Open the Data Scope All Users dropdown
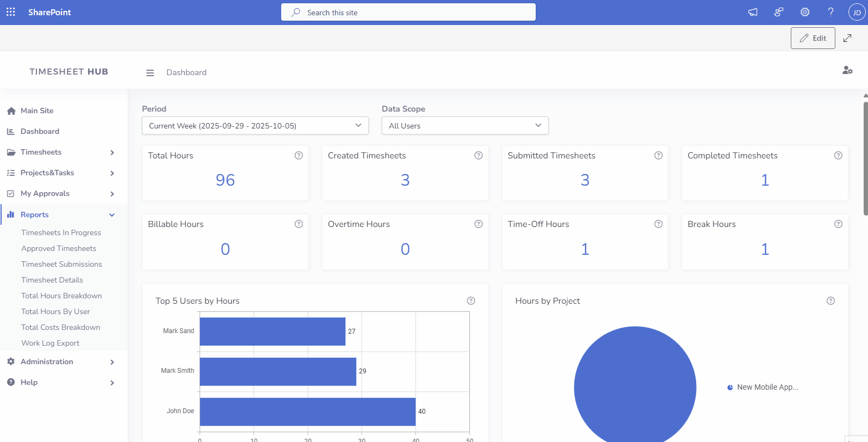Image resolution: width=868 pixels, height=442 pixels. [465, 126]
